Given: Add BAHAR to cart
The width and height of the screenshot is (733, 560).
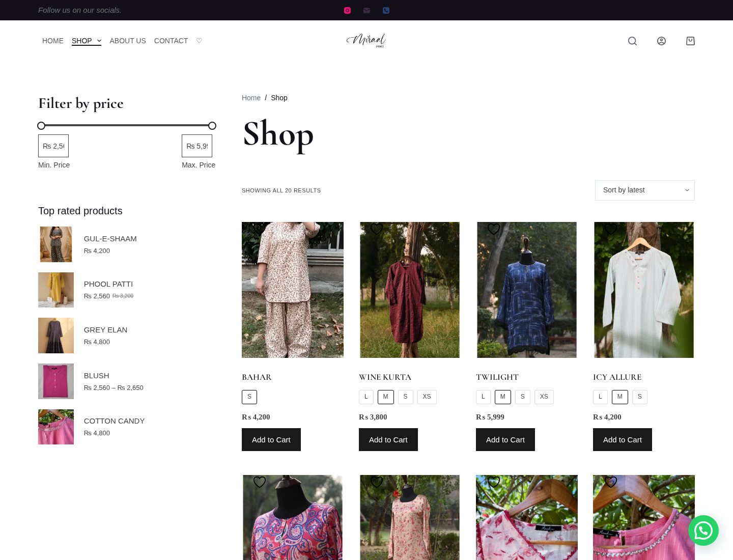Looking at the screenshot, I should [x=271, y=440].
